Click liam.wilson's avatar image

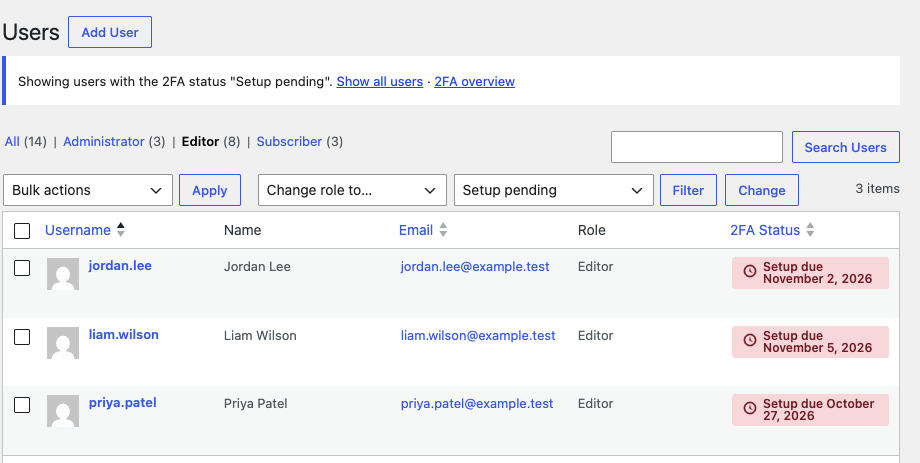coord(63,343)
